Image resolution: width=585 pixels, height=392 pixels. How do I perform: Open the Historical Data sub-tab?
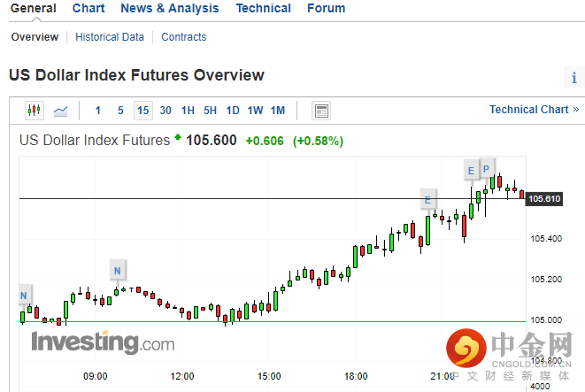[110, 37]
